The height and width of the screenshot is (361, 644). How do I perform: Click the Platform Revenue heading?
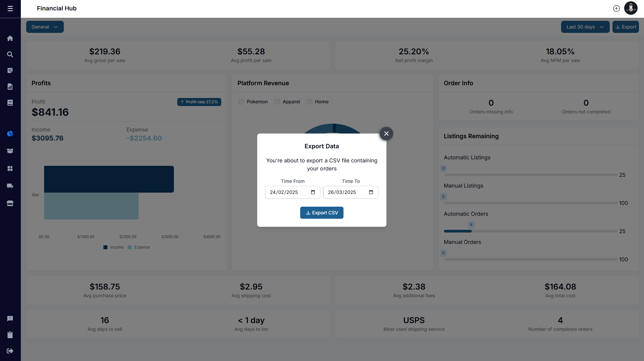point(263,83)
